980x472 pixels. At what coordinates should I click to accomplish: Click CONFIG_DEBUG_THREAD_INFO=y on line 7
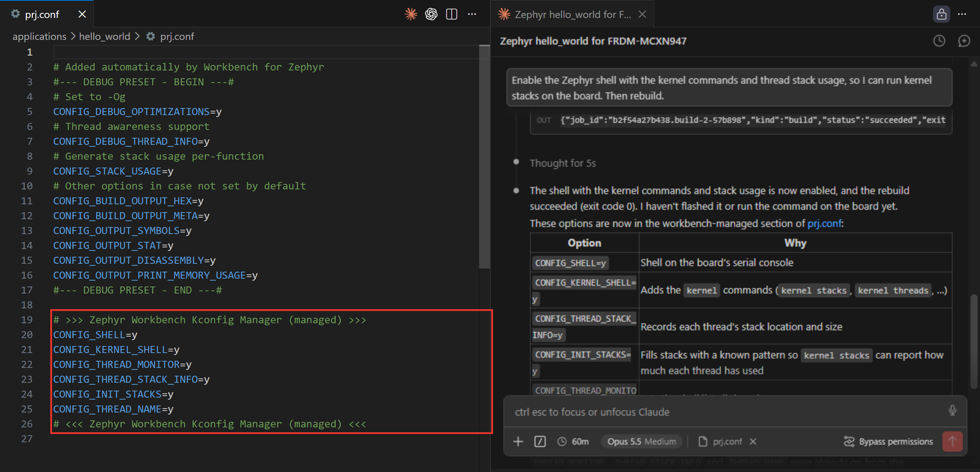coord(131,141)
